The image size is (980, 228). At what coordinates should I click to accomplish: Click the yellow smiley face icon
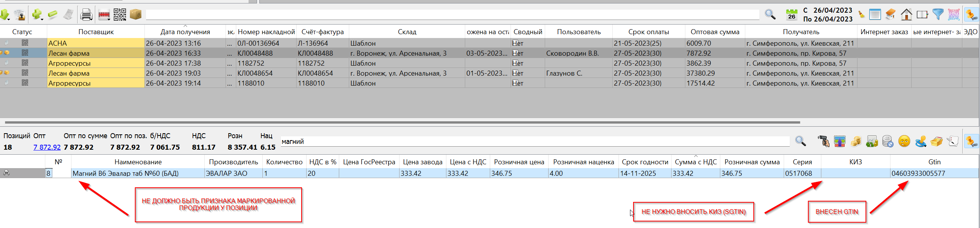(x=904, y=141)
